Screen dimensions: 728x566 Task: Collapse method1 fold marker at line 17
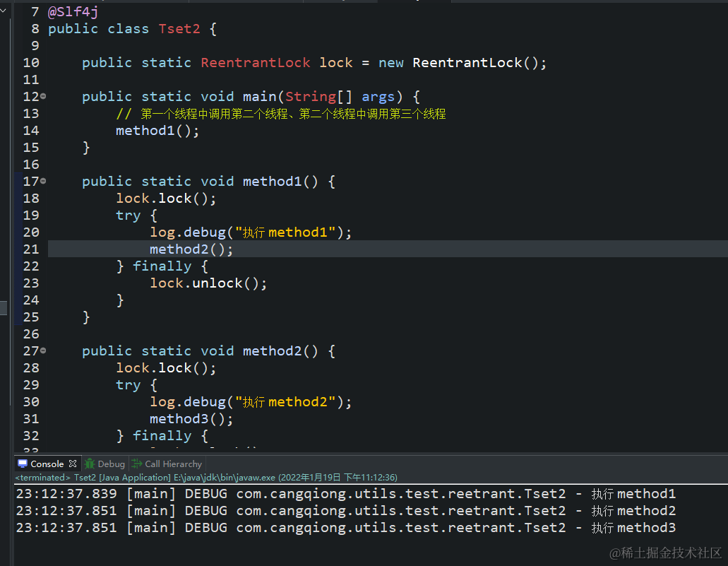[x=43, y=181]
